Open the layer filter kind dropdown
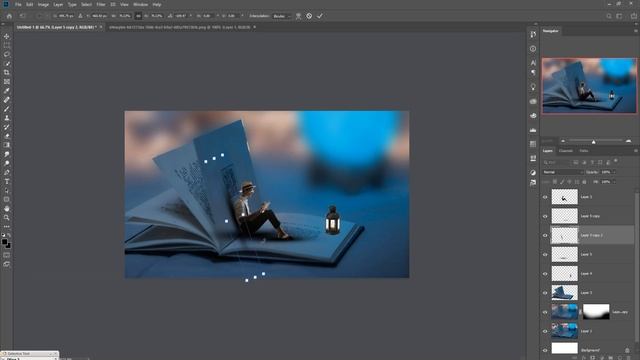 (x=557, y=162)
